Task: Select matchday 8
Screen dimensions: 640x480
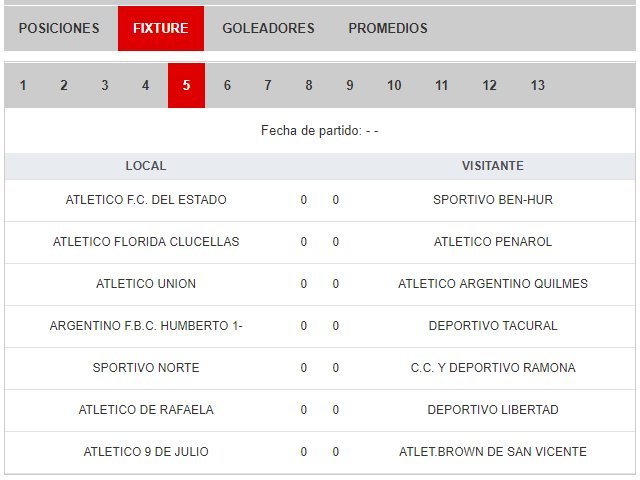Action: pyautogui.click(x=309, y=85)
